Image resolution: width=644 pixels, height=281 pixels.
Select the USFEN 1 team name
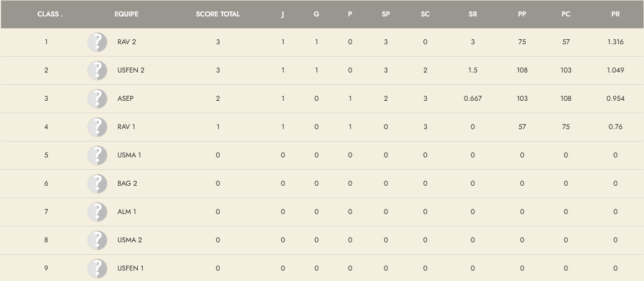click(130, 269)
